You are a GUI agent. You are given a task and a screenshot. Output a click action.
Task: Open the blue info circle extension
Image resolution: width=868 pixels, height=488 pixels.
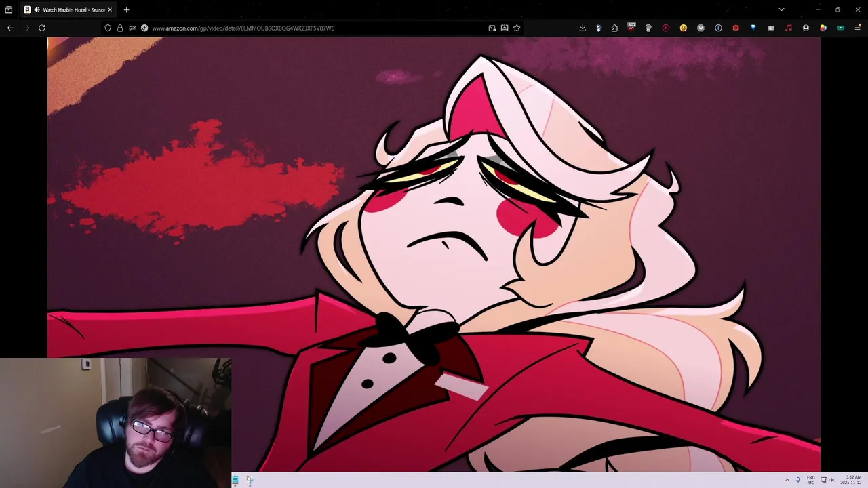718,28
